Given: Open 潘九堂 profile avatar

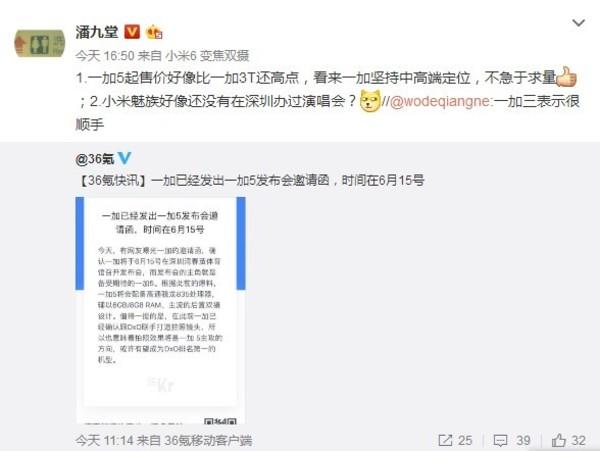Looking at the screenshot, I should pos(40,44).
